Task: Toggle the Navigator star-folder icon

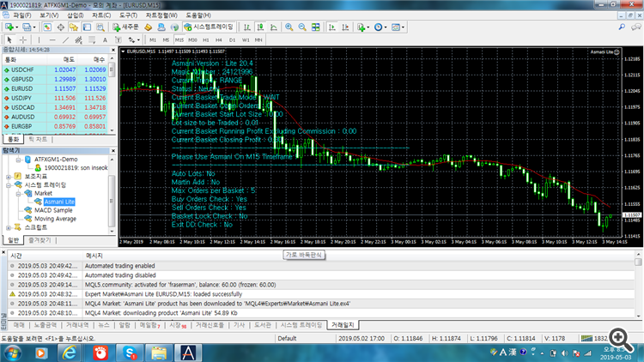Action: 74,27
